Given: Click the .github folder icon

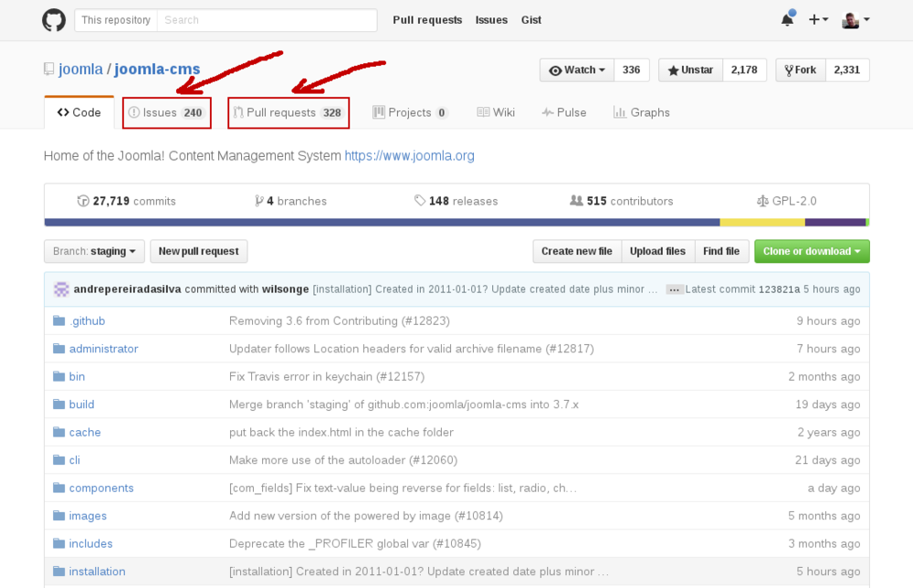Looking at the screenshot, I should click(x=59, y=320).
